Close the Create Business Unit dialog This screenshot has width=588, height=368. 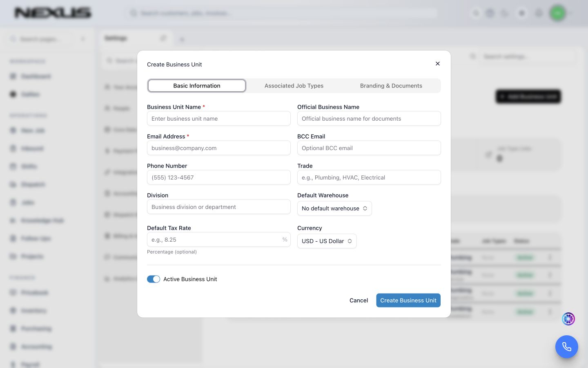tap(437, 64)
